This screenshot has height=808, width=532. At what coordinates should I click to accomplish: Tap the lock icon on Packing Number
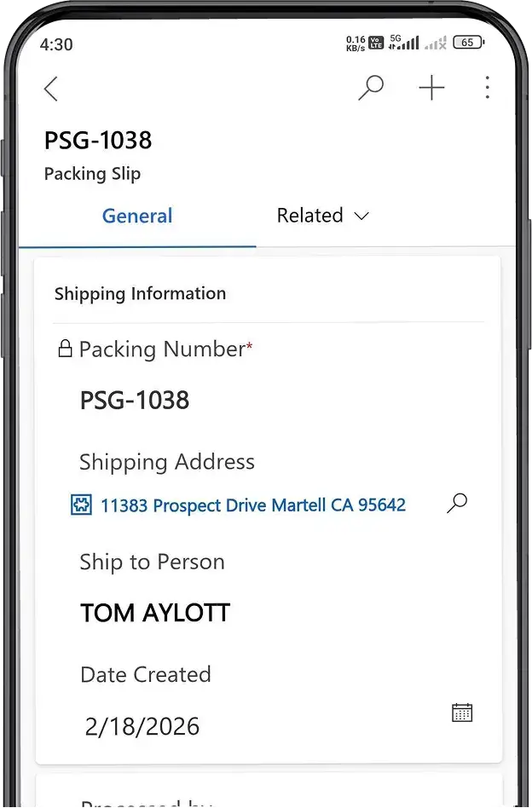tap(66, 349)
